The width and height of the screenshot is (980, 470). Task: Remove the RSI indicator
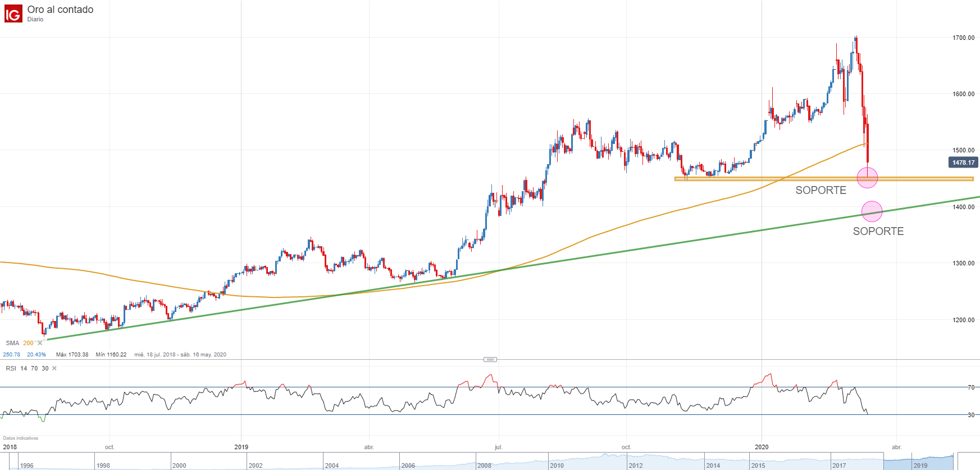click(x=54, y=368)
